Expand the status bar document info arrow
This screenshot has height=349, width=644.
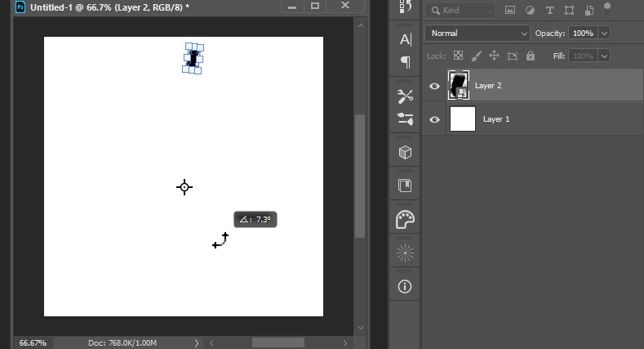click(x=197, y=342)
